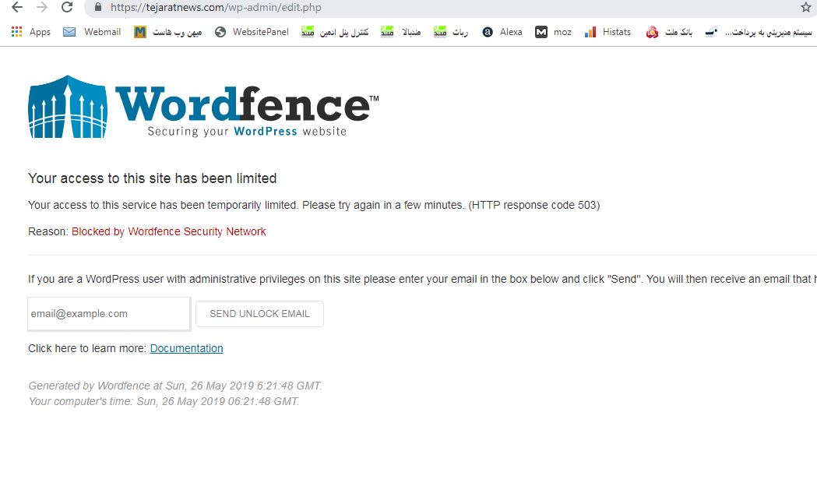Open the yellow M hosting bookmark

click(167, 32)
